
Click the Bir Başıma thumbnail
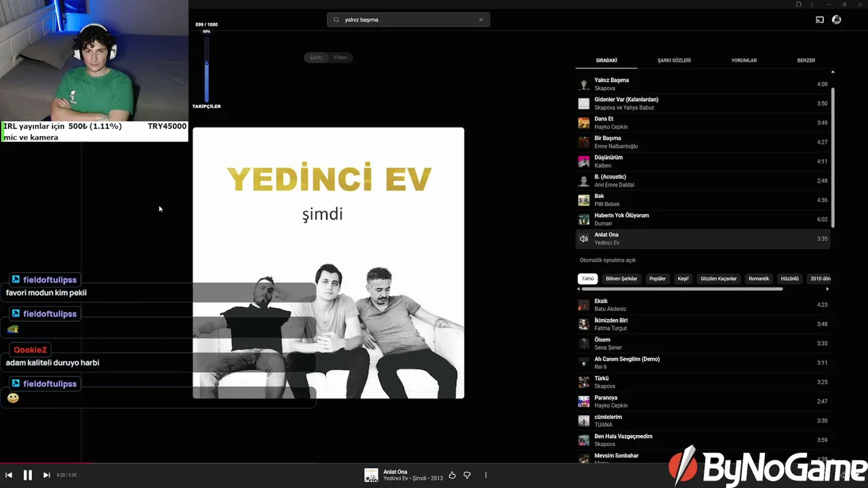(584, 142)
